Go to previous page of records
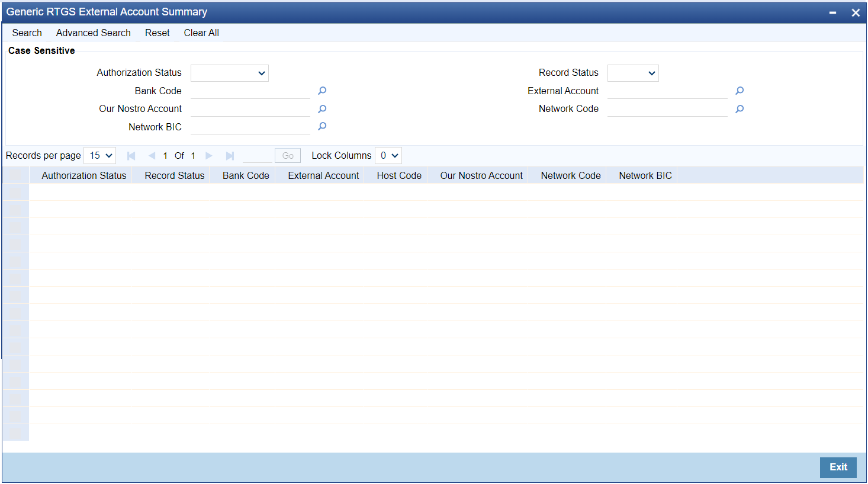Image resolution: width=868 pixels, height=484 pixels. coord(152,156)
